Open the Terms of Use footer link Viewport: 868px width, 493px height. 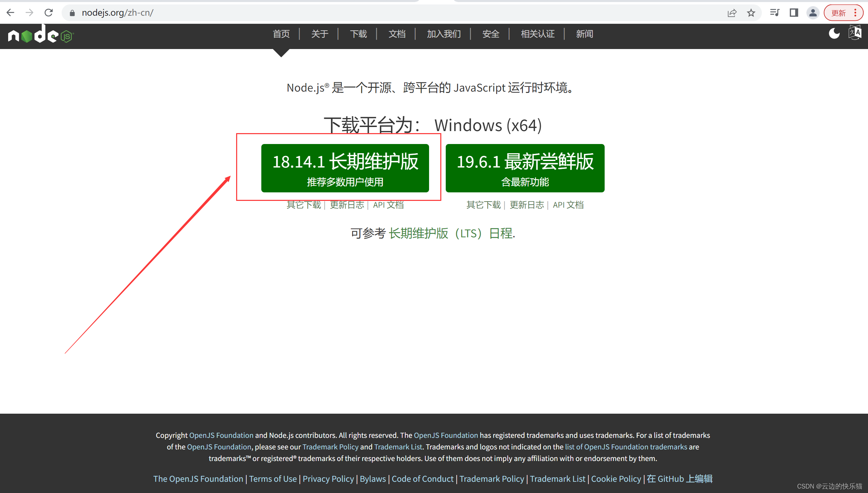[273, 479]
